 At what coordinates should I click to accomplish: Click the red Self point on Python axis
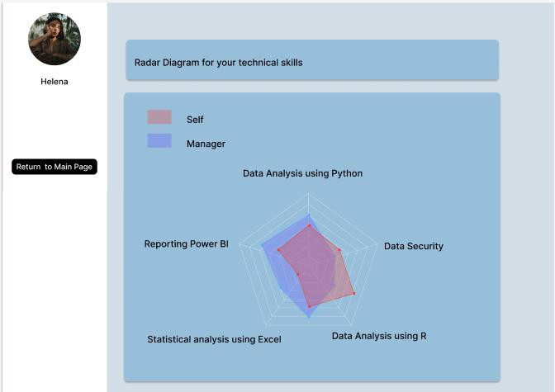309,224
